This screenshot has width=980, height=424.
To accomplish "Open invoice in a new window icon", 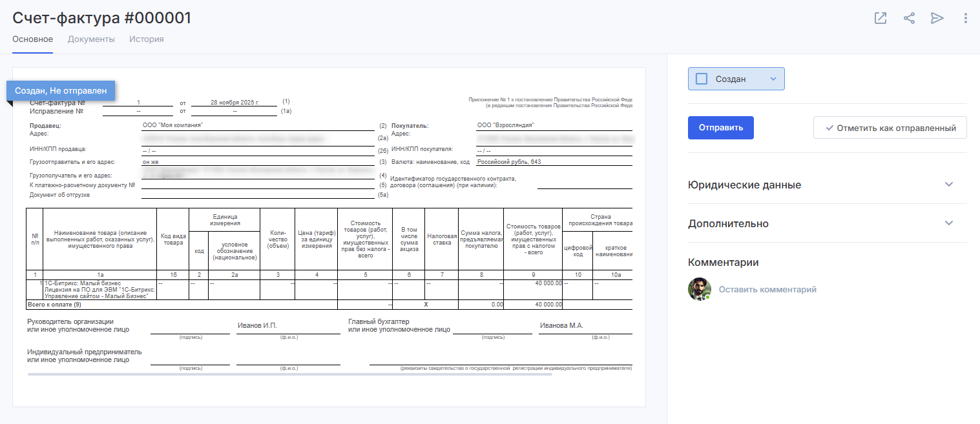I will click(880, 18).
